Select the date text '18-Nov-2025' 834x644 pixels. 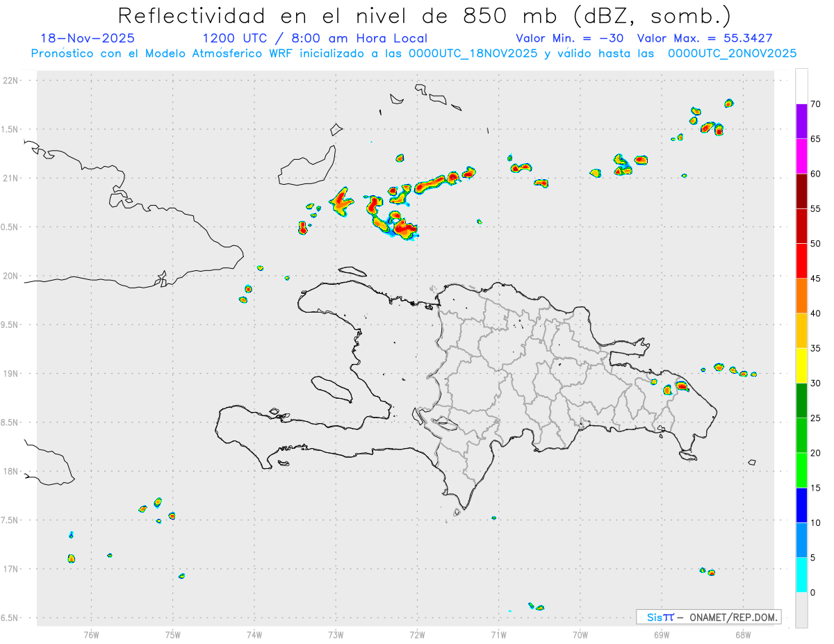click(x=88, y=38)
